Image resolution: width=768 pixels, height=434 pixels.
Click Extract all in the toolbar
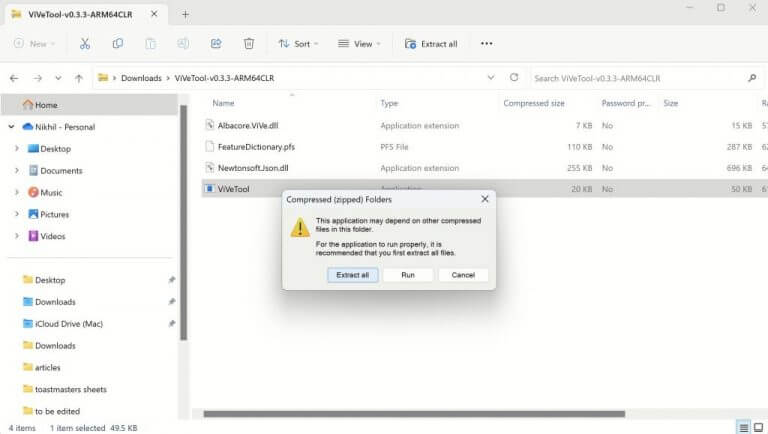pyautogui.click(x=431, y=44)
